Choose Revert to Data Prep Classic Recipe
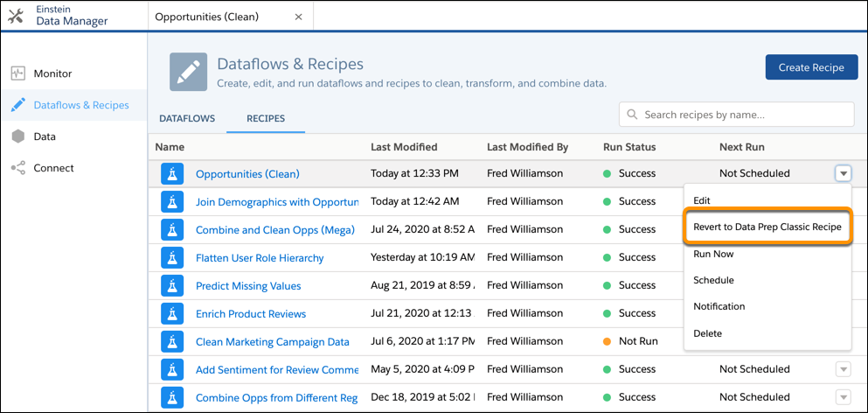 pos(767,227)
